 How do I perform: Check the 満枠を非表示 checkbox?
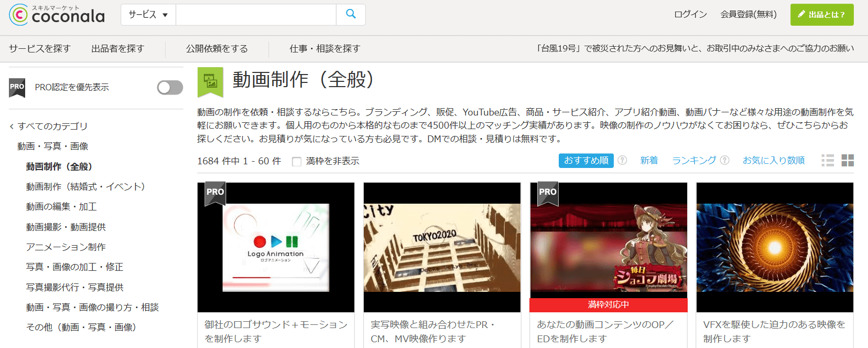(297, 162)
